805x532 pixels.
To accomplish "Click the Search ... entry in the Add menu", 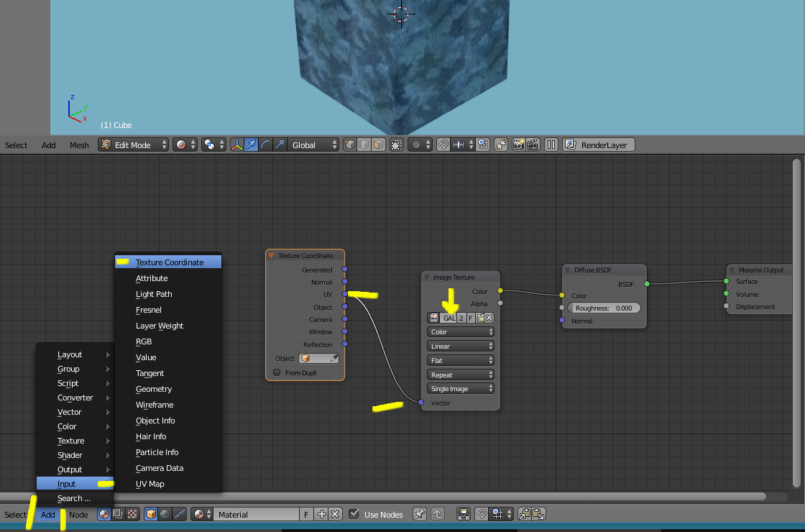I will point(74,498).
